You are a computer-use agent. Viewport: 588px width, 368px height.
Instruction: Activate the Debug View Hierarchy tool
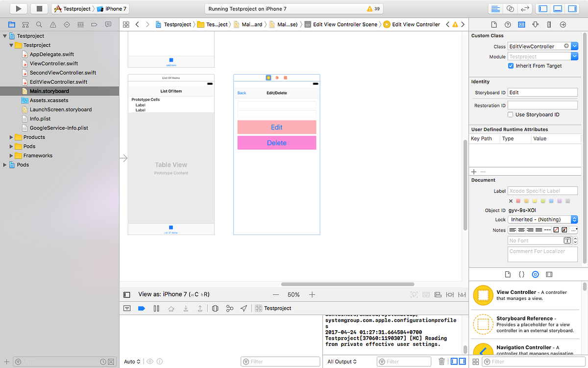point(215,309)
